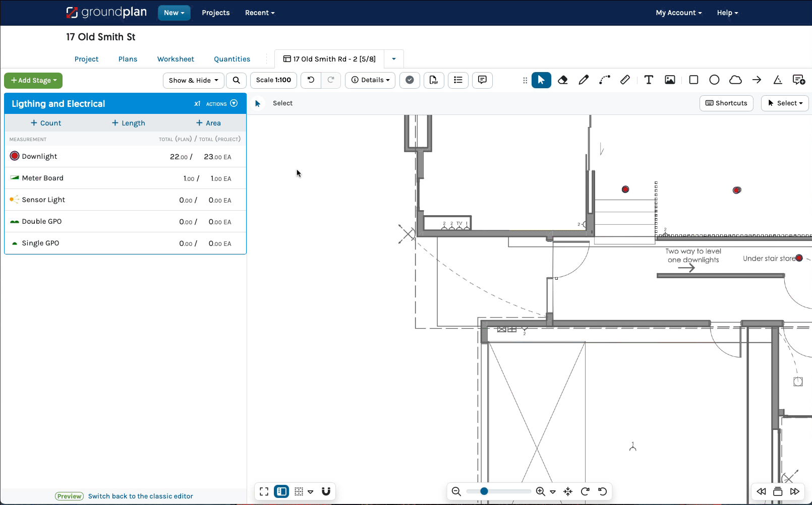
Task: Open the Add Stage dropdown
Action: 33,80
